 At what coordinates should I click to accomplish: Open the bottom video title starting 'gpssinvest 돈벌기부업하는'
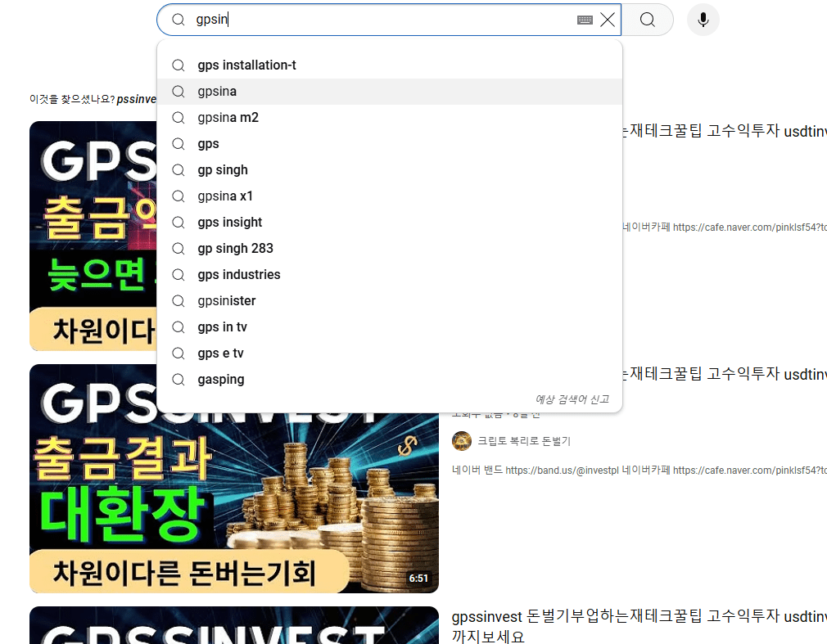[639, 626]
